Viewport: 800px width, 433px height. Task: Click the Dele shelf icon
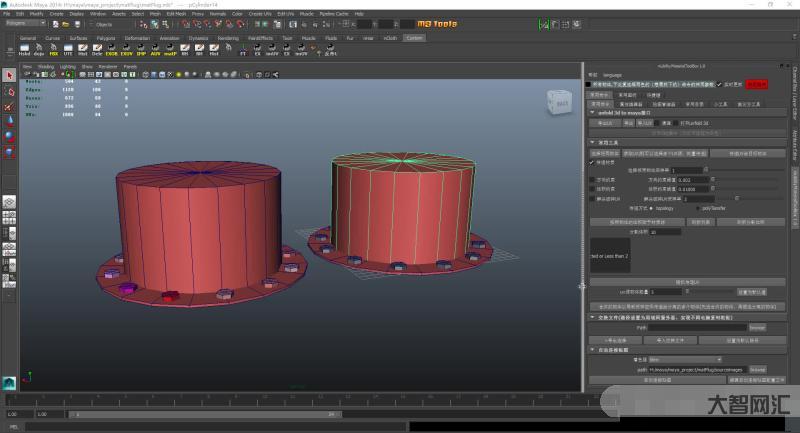97,50
